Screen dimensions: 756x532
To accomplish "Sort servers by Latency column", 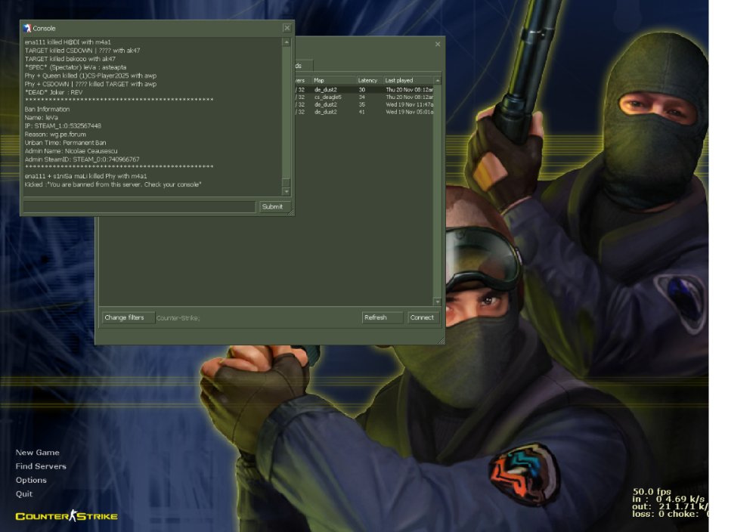I will (x=370, y=80).
